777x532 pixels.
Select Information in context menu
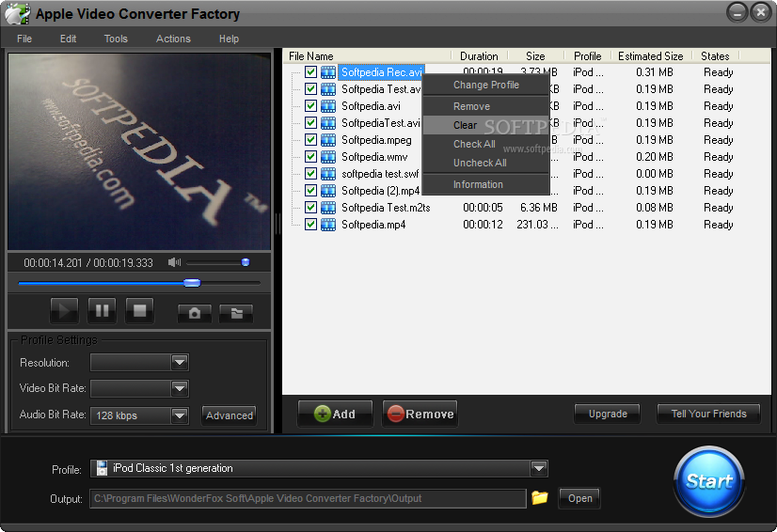click(x=486, y=185)
